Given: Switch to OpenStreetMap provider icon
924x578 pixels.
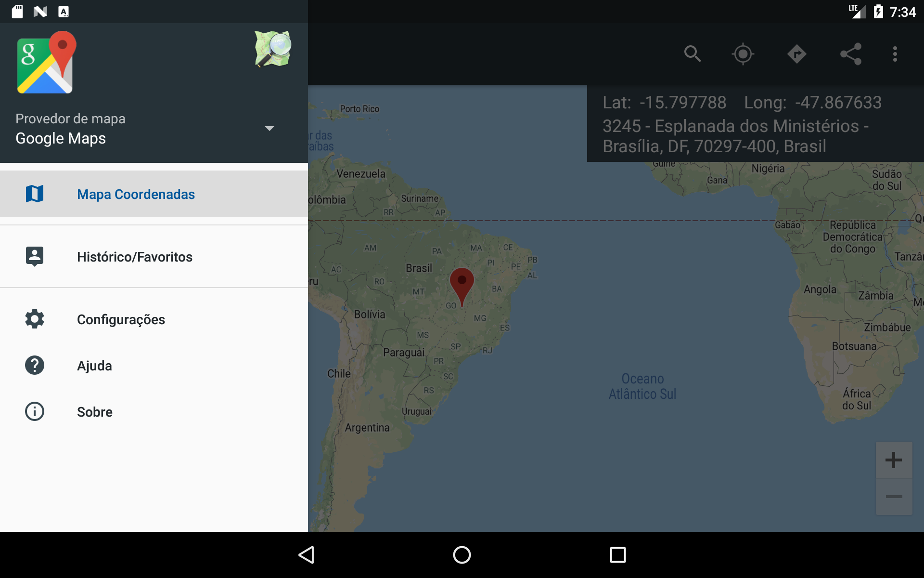Looking at the screenshot, I should 273,49.
